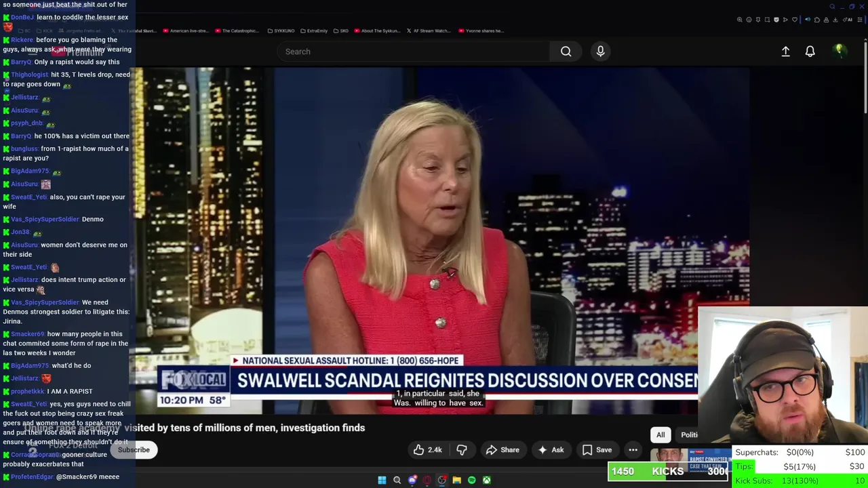Click the browser blue megaphone extension icon
This screenshot has height=488, width=868.
(807, 20)
